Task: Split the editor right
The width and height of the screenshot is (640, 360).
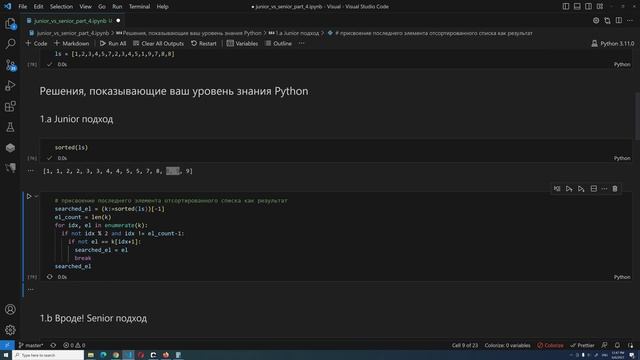Action: click(x=619, y=20)
